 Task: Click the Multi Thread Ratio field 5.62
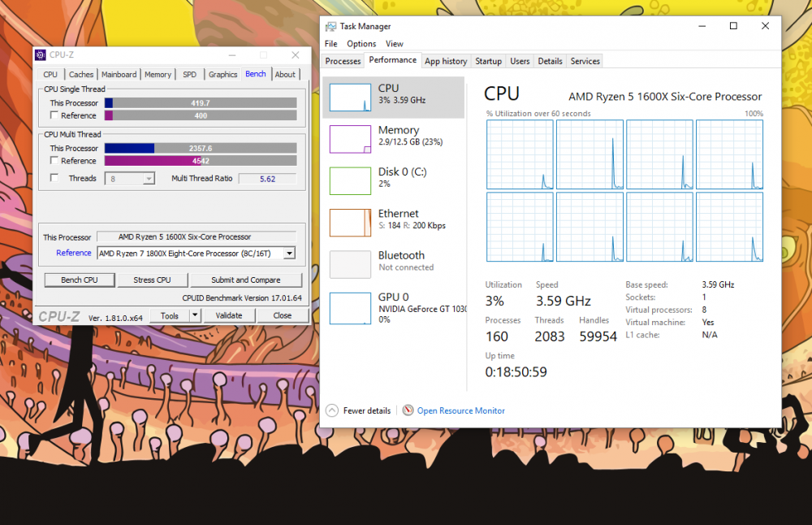[x=267, y=179]
